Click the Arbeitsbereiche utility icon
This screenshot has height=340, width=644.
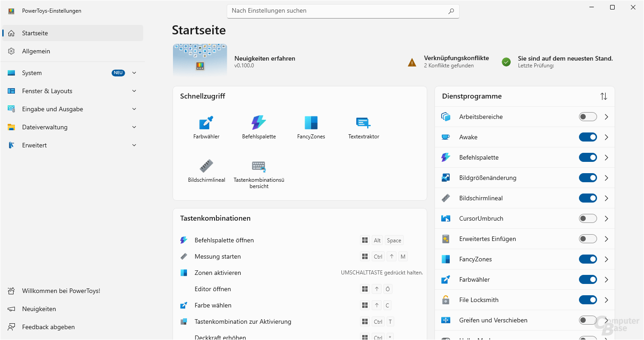(x=446, y=117)
